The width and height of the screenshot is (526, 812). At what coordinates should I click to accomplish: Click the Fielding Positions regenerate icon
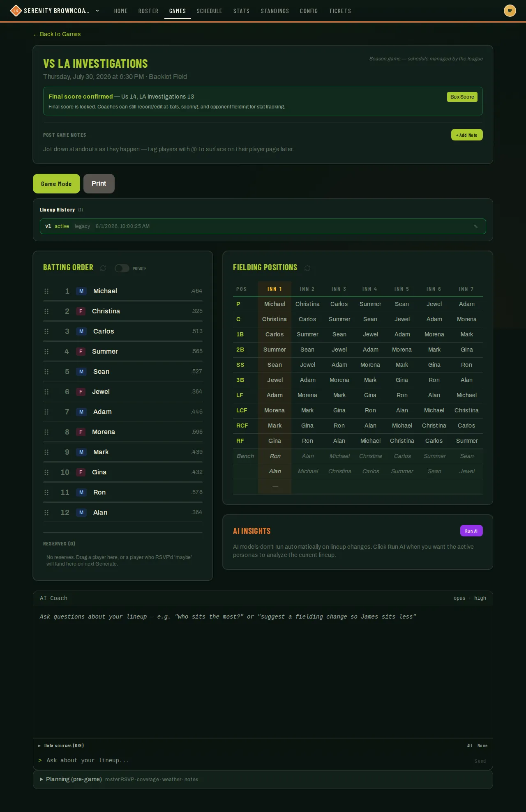click(307, 268)
